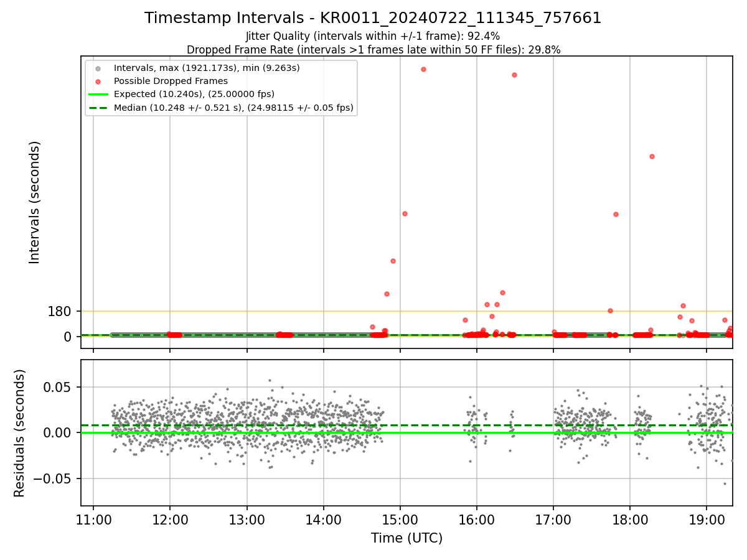The image size is (747, 560).
Task: Click legend entry Intervals, max (1921.173s), min (9.263s)
Action: click(x=207, y=67)
